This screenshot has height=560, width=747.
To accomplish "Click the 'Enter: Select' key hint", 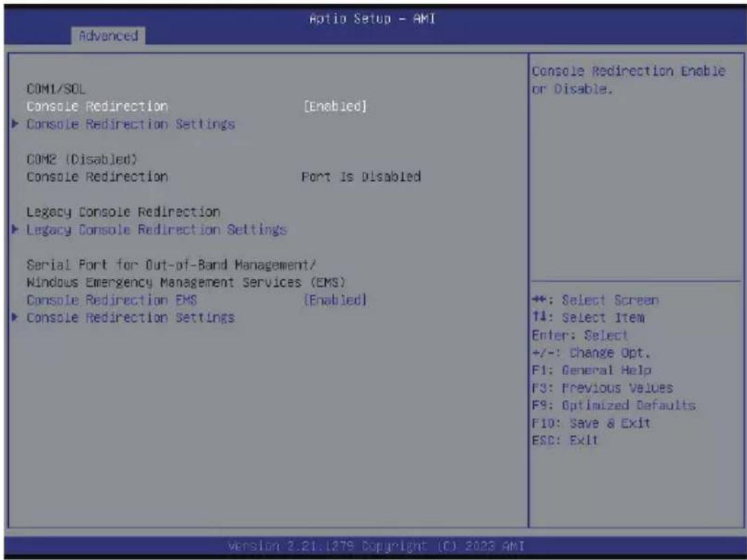I will (x=580, y=335).
